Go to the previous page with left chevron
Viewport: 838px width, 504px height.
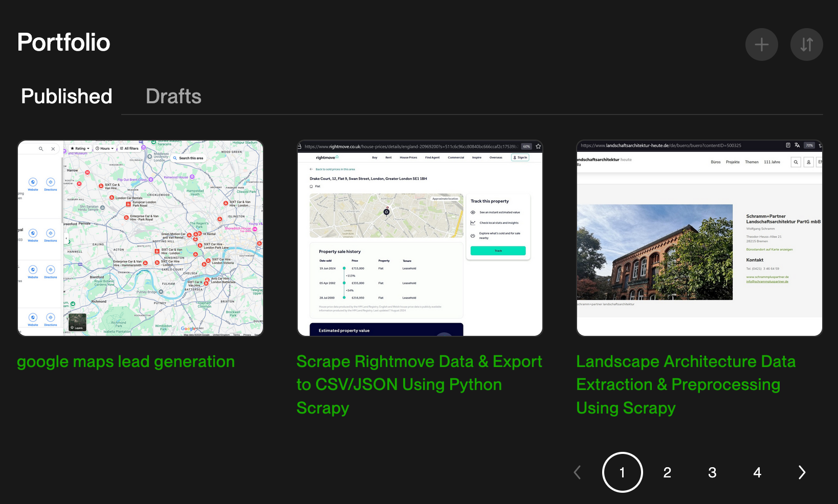577,472
